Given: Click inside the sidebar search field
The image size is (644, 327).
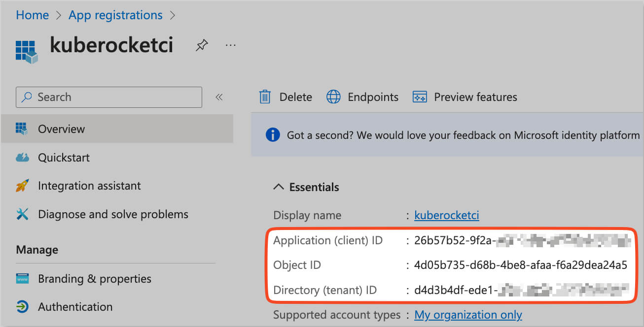Looking at the screenshot, I should [108, 97].
